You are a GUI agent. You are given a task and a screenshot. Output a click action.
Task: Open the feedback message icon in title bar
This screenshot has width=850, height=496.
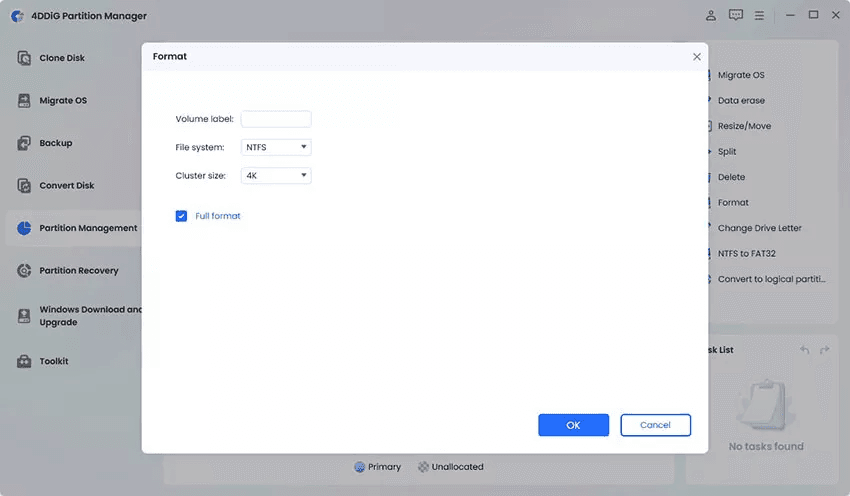(736, 16)
